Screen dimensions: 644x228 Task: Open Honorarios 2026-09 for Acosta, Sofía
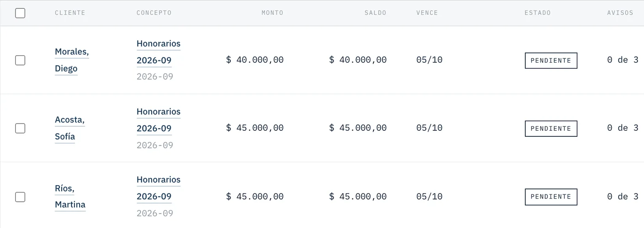click(159, 120)
